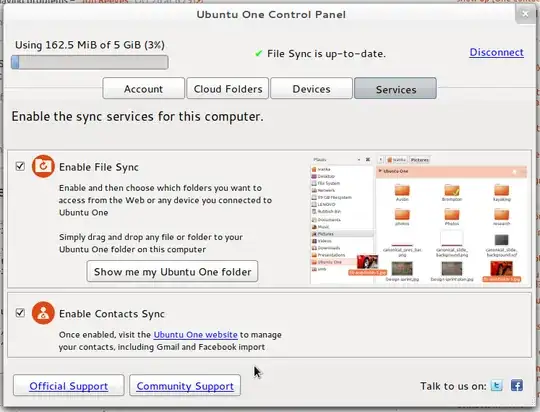Close the Ubuntu One Control Panel
The height and width of the screenshot is (412, 540).
[x=525, y=14]
